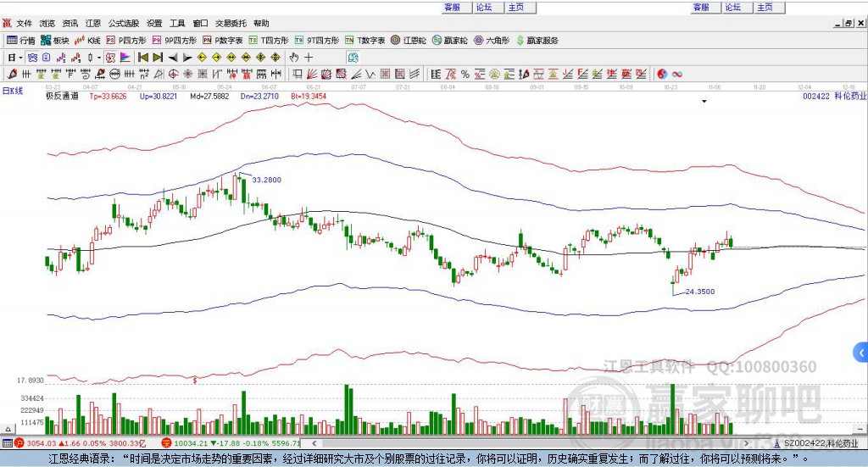This screenshot has height=467, width=868.
Task: Open the 9T四方形 tool
Action: [x=317, y=41]
